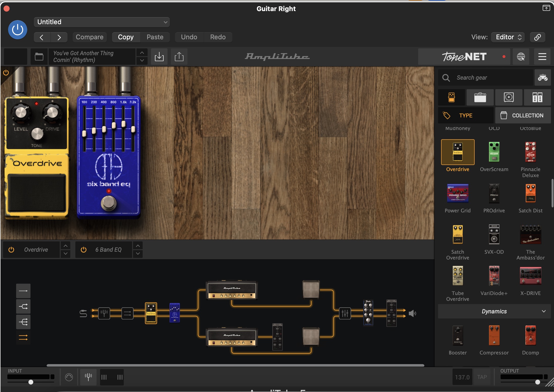This screenshot has height=392, width=554.
Task: Select the stomp pedals gear category tab
Action: (451, 97)
